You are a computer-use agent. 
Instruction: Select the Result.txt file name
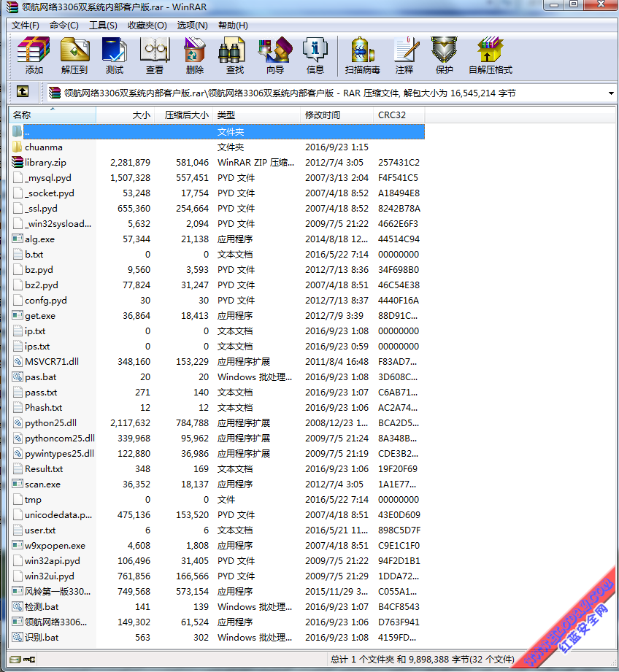click(44, 469)
